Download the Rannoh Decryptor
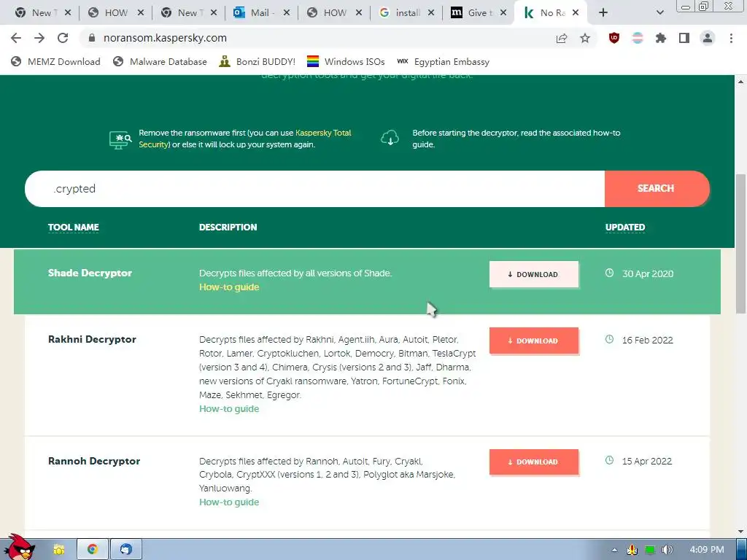This screenshot has width=747, height=560. [533, 462]
